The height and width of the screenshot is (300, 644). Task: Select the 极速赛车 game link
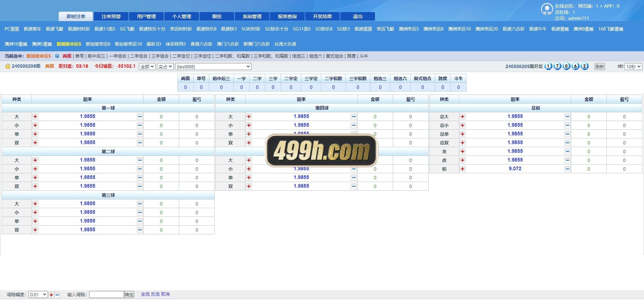33,29
